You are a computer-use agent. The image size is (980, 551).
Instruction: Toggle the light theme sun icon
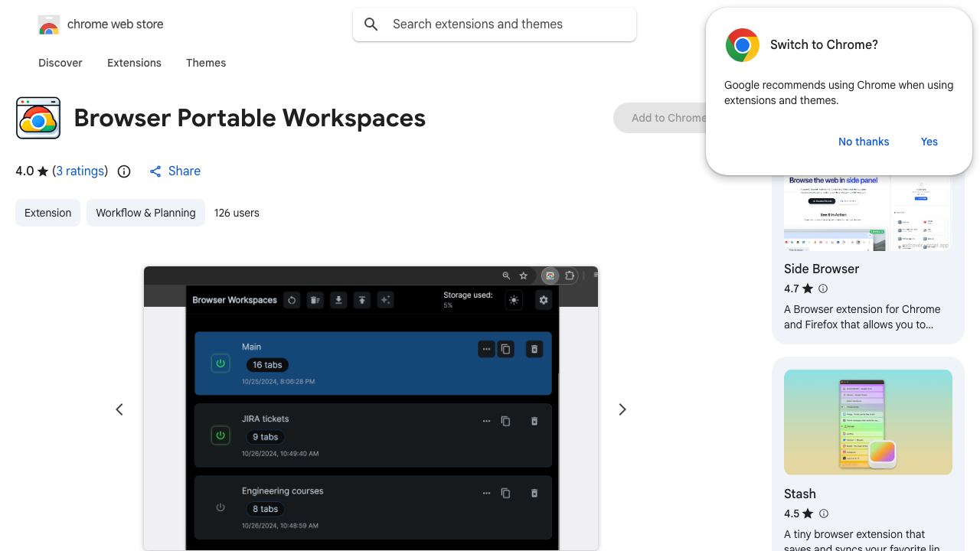tap(514, 300)
